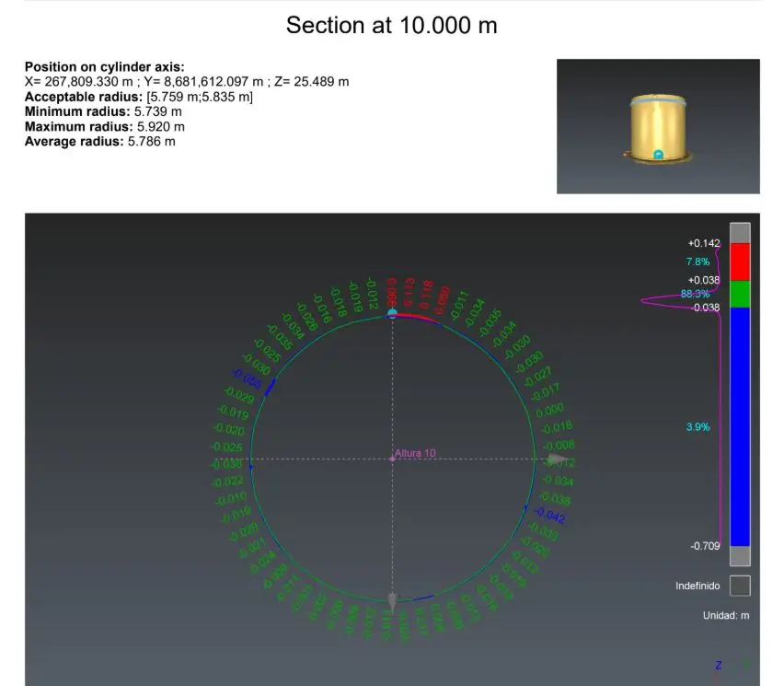The width and height of the screenshot is (784, 686).
Task: Click the 3.9% blue range percentage
Action: coord(698,426)
